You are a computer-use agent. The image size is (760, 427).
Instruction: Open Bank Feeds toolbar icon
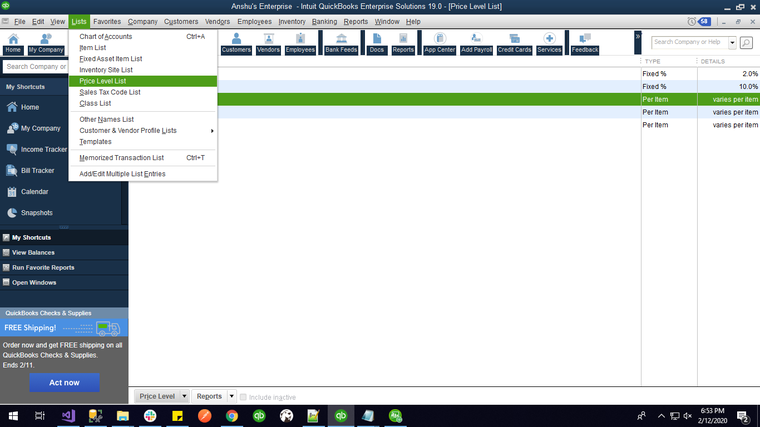pyautogui.click(x=341, y=43)
